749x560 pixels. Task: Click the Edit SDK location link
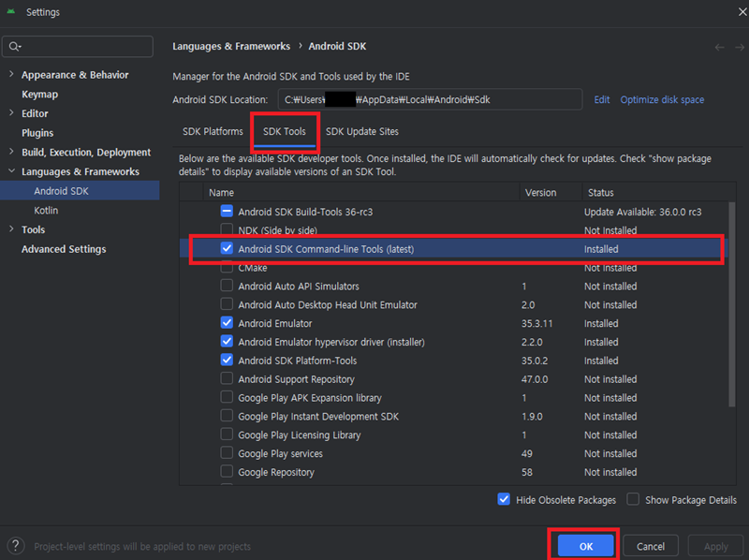click(602, 100)
